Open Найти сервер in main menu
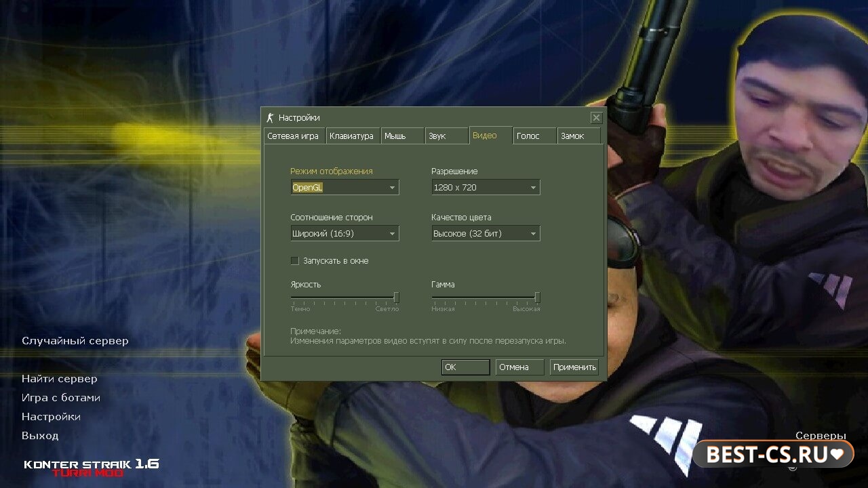Image resolution: width=868 pixels, height=488 pixels. 60,379
